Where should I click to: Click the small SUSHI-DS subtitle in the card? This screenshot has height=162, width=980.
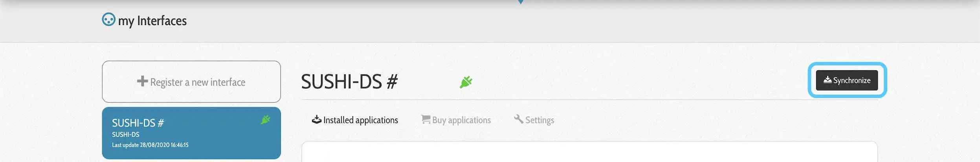[x=126, y=135]
